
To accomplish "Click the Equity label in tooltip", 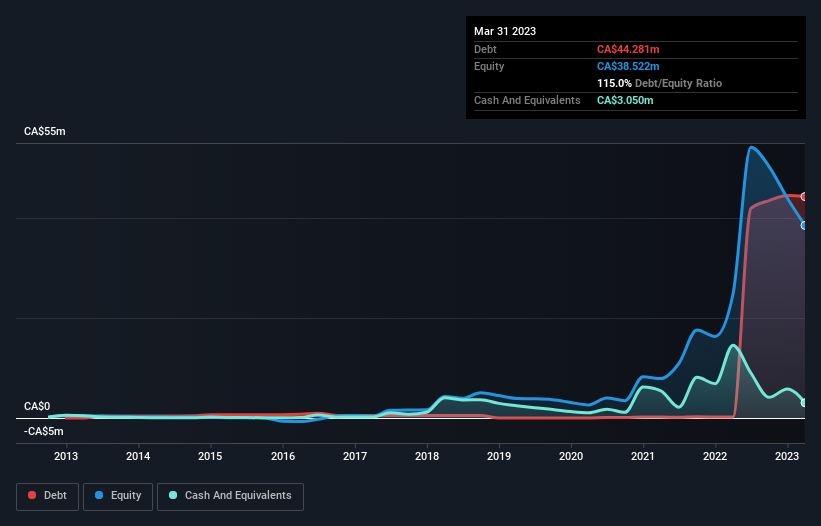I will click(489, 66).
